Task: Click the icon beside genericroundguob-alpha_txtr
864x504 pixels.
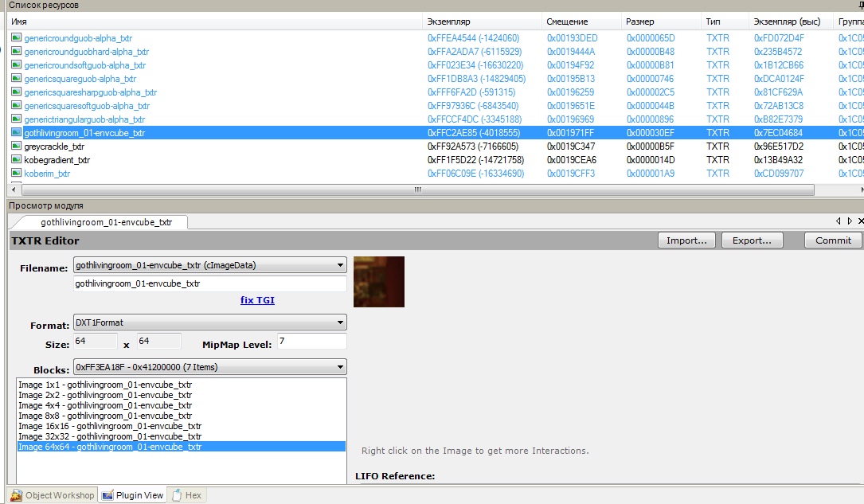Action: click(x=17, y=38)
